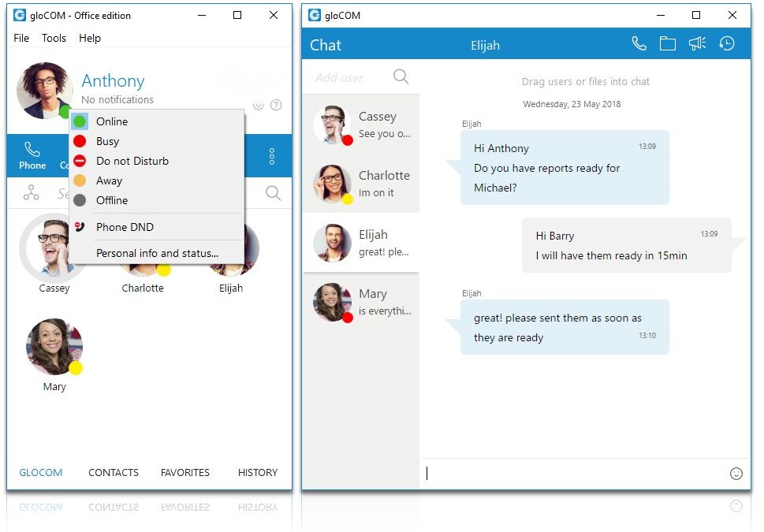Click the Phone icon in the blue toolbar

[x=32, y=154]
